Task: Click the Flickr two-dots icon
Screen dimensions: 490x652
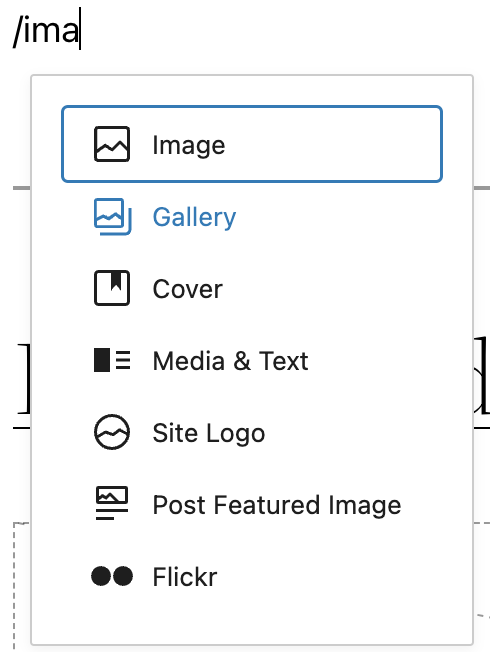Action: coord(112,576)
